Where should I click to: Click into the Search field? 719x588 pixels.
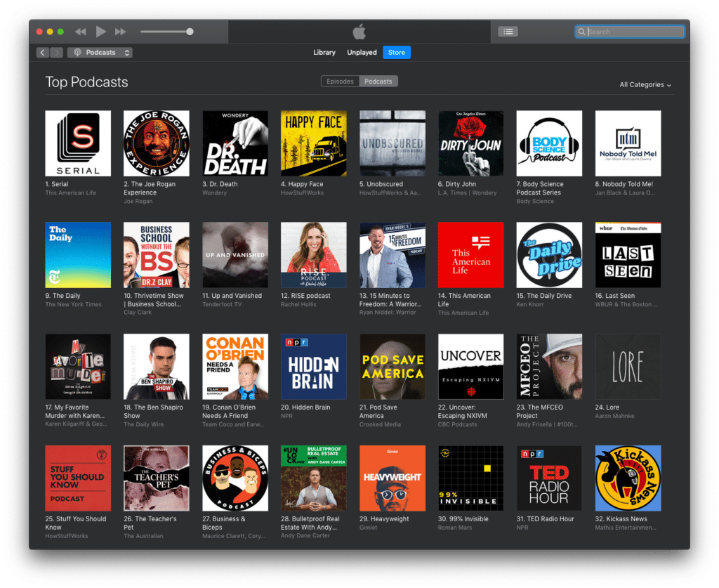point(630,32)
